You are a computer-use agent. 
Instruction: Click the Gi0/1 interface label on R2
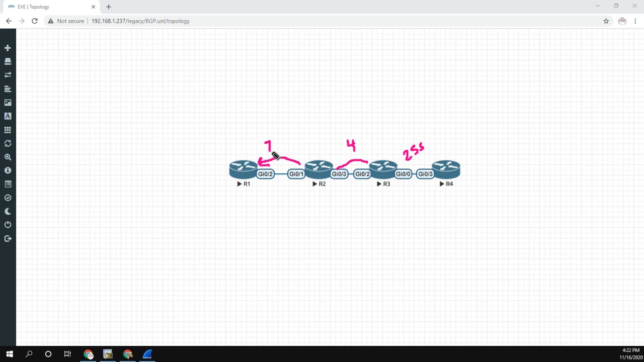tap(296, 174)
